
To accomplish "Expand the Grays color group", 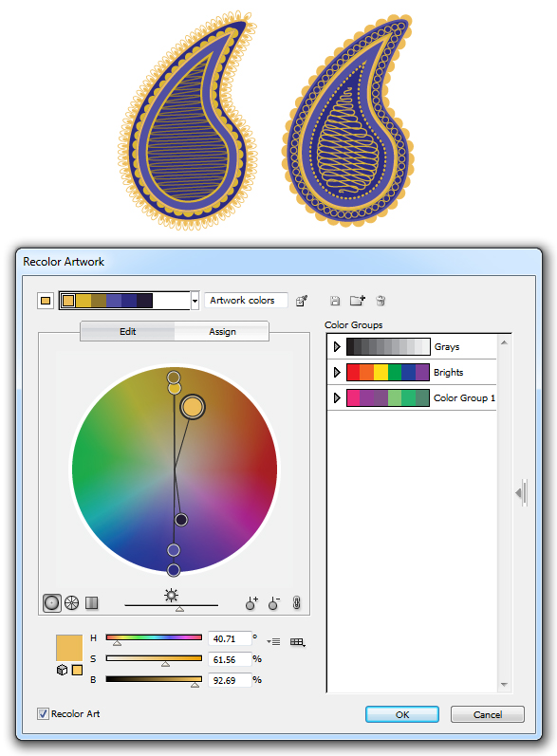I will pyautogui.click(x=337, y=346).
